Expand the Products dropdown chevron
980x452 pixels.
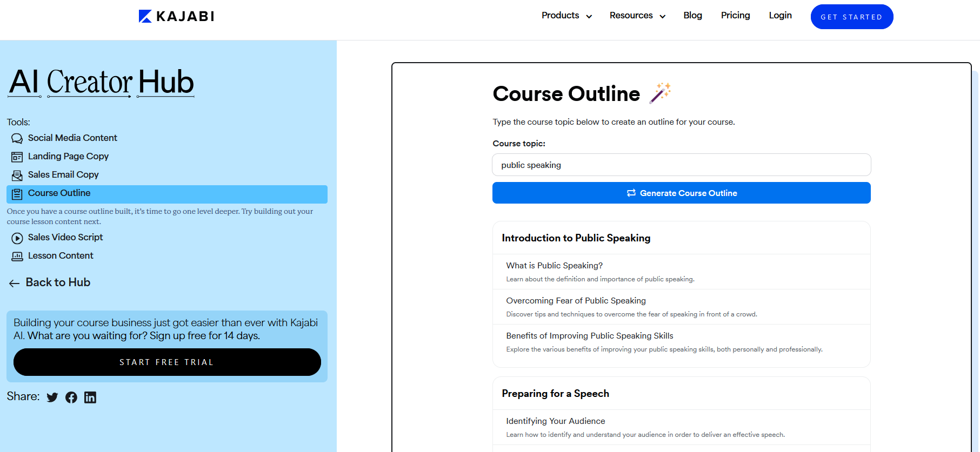coord(589,17)
